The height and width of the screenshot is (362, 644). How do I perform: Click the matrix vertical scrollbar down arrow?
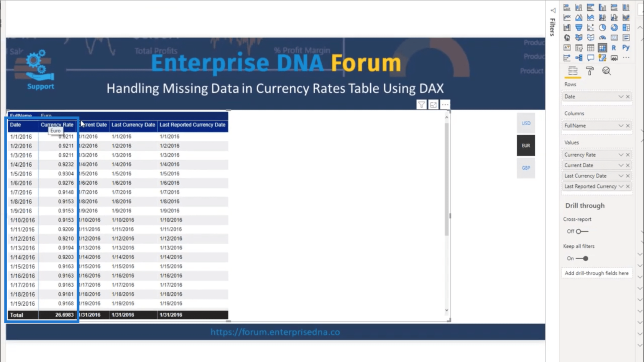[x=447, y=310]
